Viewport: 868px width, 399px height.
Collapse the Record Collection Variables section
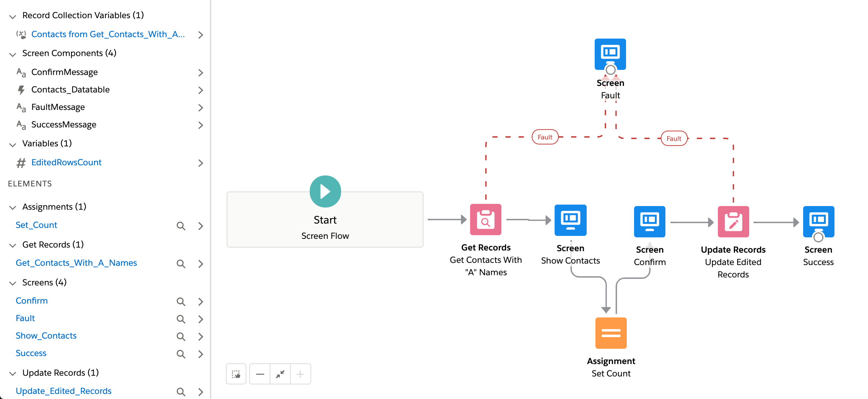click(x=13, y=16)
